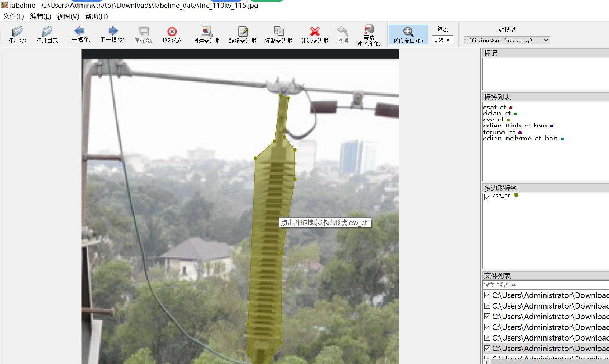Click the file name search box (按文件名检索)
The height and width of the screenshot is (364, 609).
pos(545,285)
